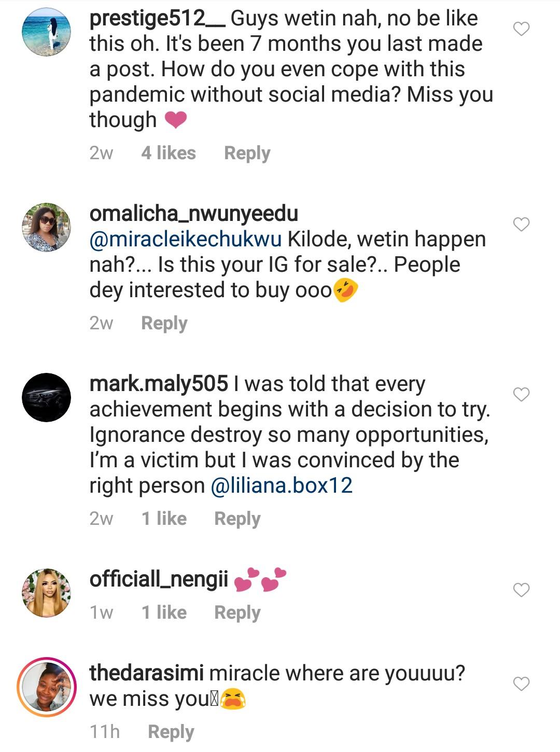
Task: Heart the officiall_nengii comment
Action: tap(521, 590)
